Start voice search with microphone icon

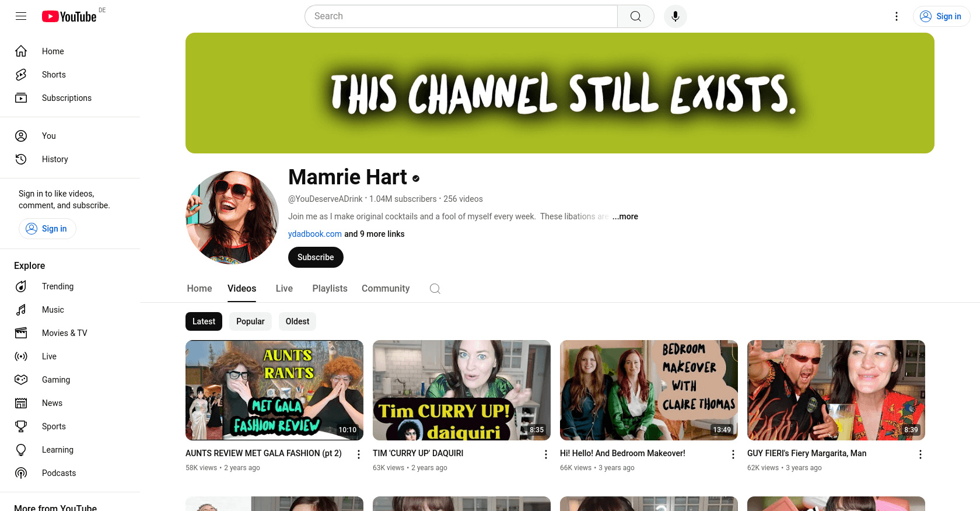(x=675, y=16)
